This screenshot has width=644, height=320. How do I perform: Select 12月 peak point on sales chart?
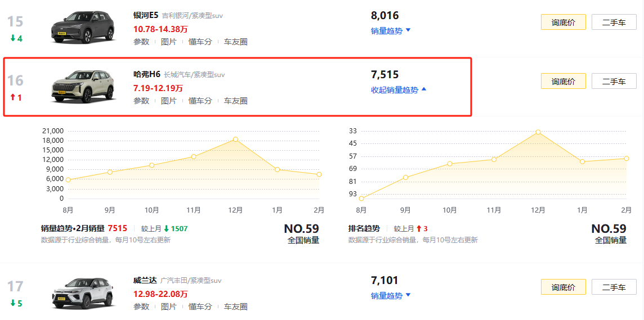point(235,139)
